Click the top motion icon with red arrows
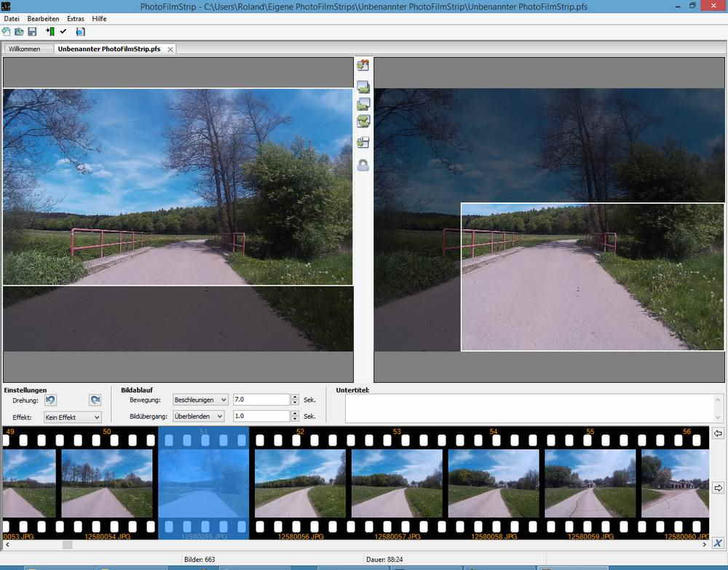This screenshot has height=570, width=728. (363, 66)
